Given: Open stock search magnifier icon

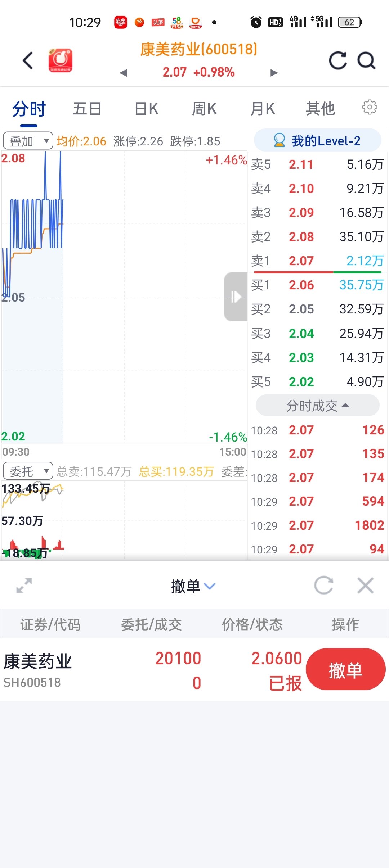Looking at the screenshot, I should [x=366, y=60].
